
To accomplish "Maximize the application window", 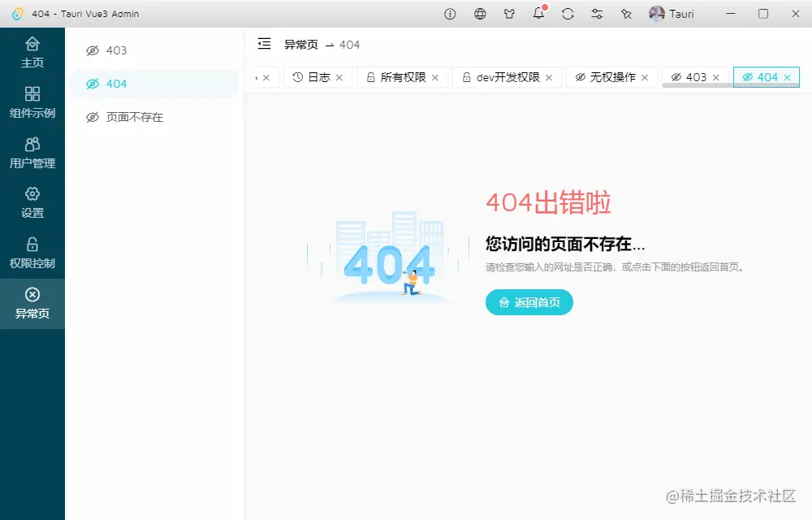I will (x=762, y=14).
